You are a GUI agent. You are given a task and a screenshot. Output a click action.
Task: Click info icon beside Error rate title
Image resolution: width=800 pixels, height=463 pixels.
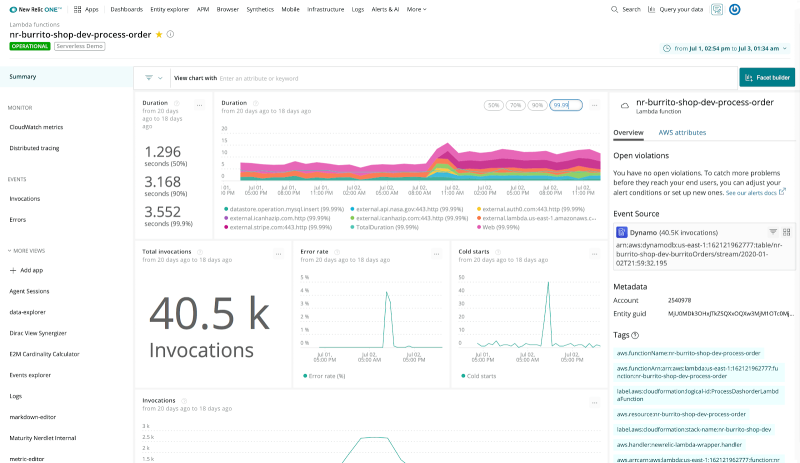337,252
